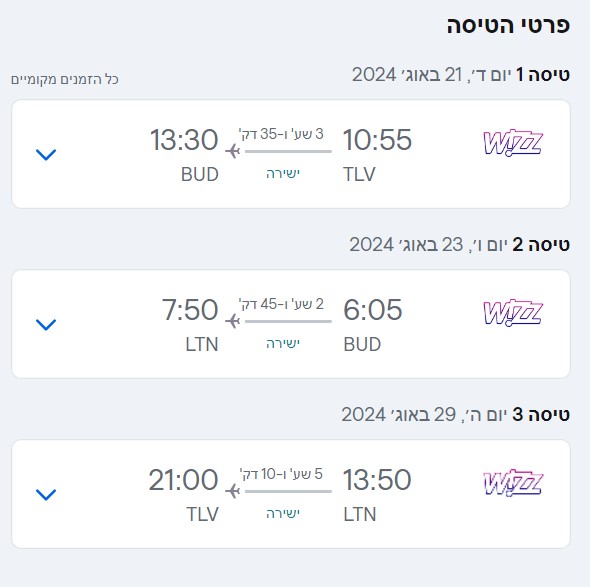Click the 7:50 arrival at LTN
Screen dimensions: 590x587
pos(190,310)
